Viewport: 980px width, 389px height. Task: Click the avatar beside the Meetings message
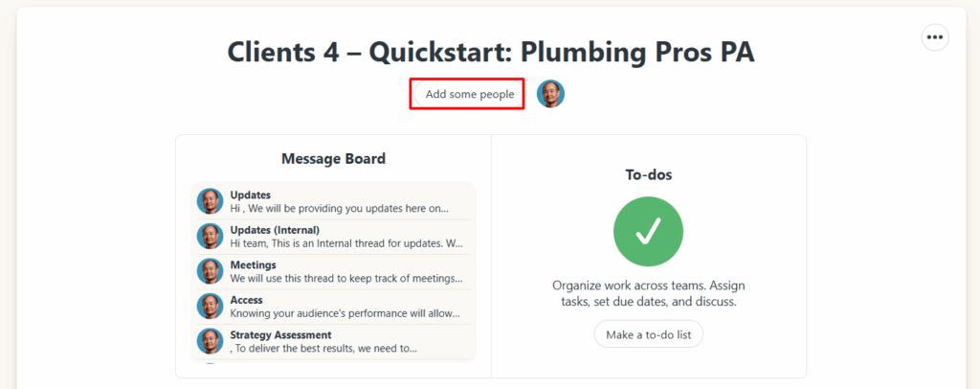click(x=211, y=271)
